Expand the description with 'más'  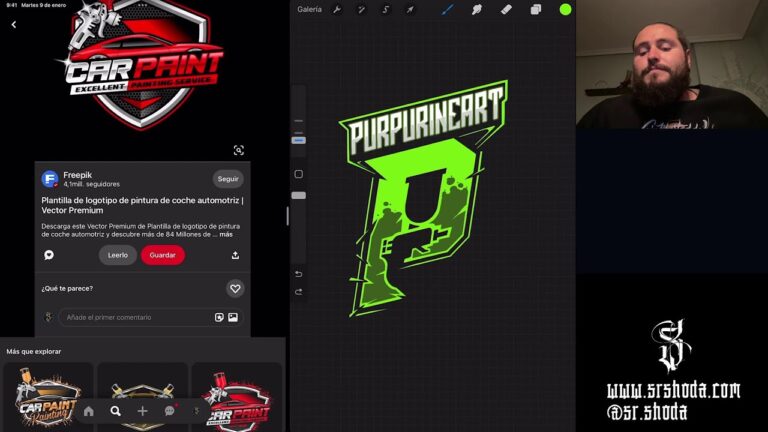tap(226, 235)
